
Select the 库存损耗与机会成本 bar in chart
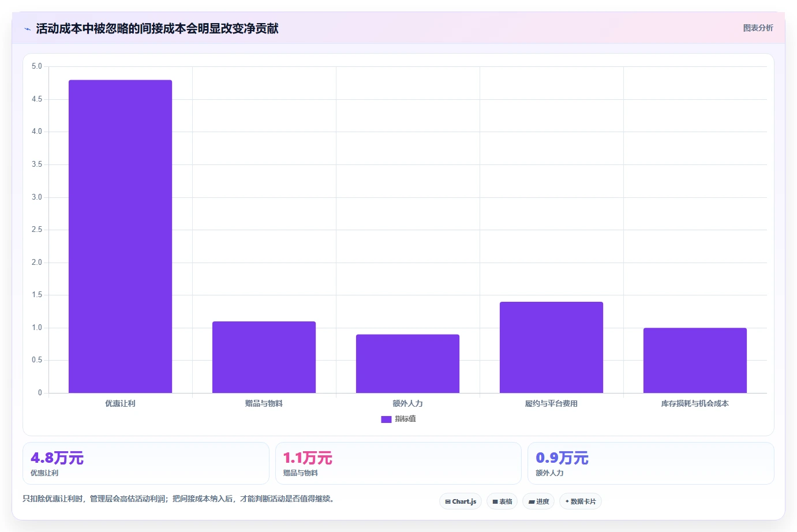coord(695,361)
